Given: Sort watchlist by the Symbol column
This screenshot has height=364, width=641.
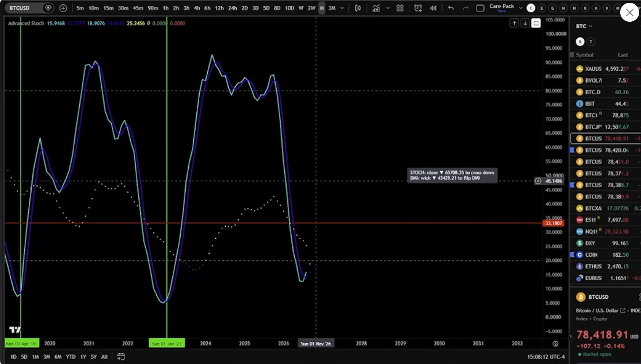Looking at the screenshot, I should coord(585,55).
